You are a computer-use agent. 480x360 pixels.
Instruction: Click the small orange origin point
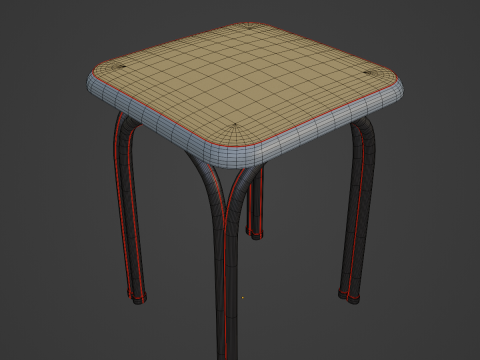tap(243, 297)
